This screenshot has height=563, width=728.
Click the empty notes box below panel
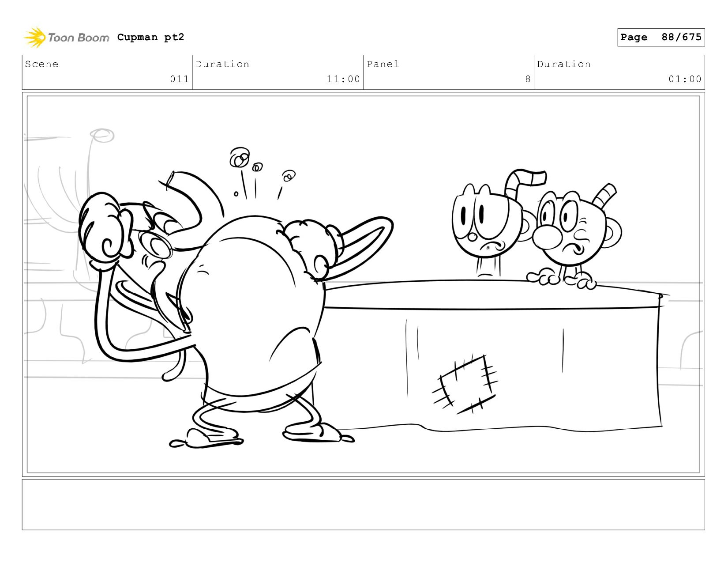click(x=363, y=505)
